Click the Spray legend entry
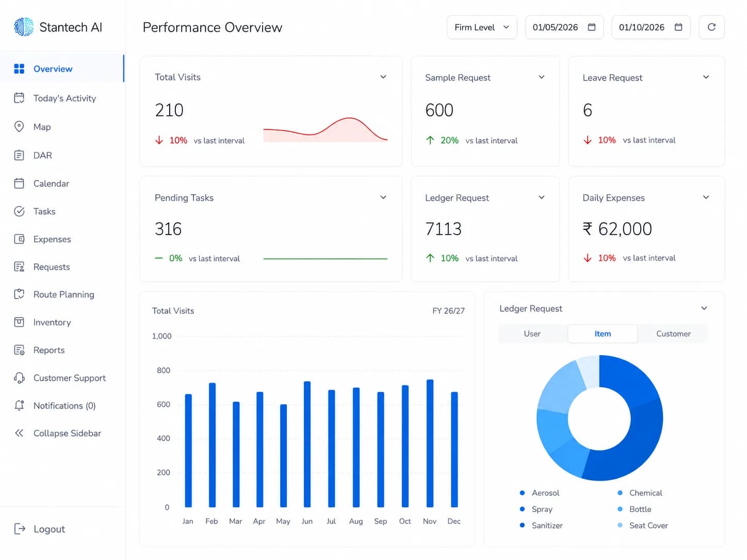 tap(536, 509)
